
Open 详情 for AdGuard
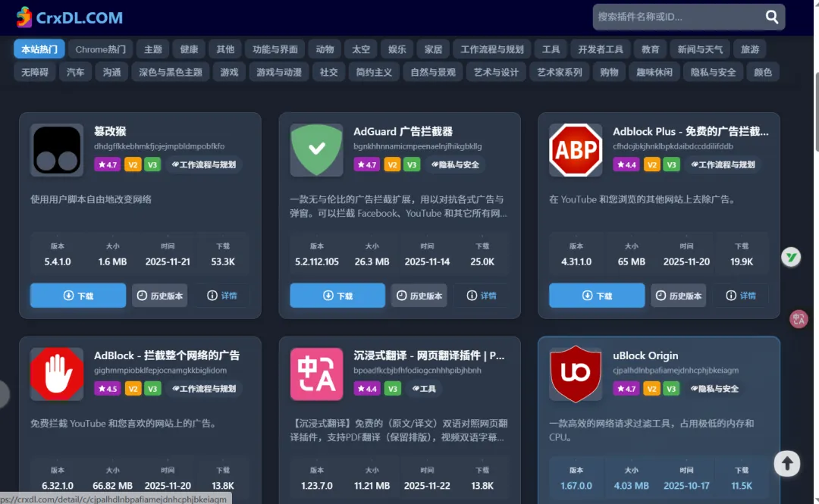(482, 296)
